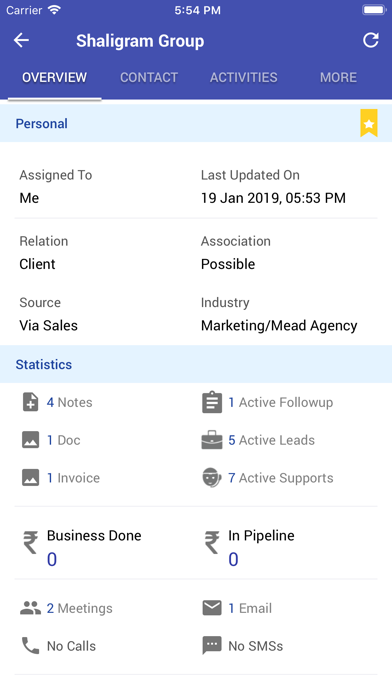The width and height of the screenshot is (392, 696).
Task: Open the Active Leads briefcase icon
Action: click(212, 440)
